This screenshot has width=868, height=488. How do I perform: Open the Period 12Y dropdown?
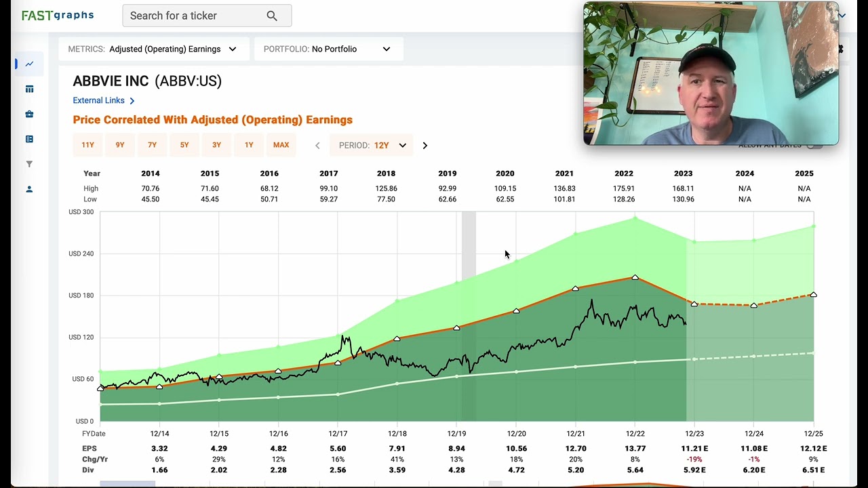372,145
